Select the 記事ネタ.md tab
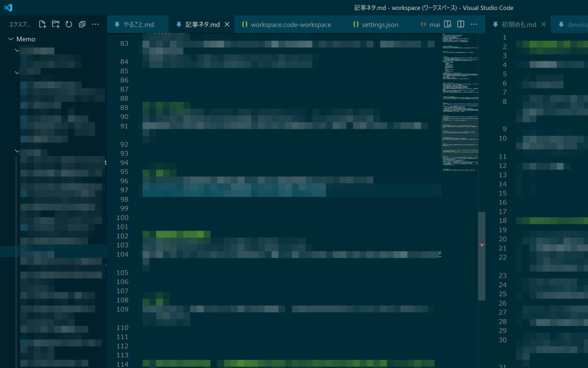This screenshot has height=368, width=588. coord(202,24)
